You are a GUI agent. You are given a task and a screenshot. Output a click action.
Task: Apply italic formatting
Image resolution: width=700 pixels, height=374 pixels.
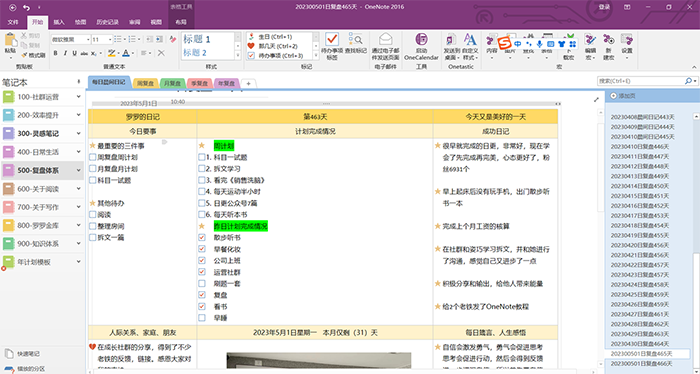[x=65, y=54]
